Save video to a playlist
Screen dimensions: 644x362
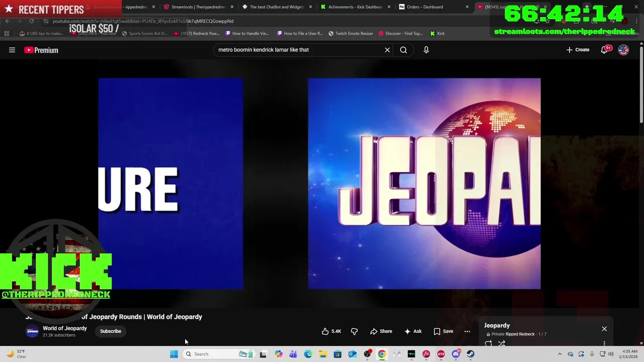coord(443,331)
